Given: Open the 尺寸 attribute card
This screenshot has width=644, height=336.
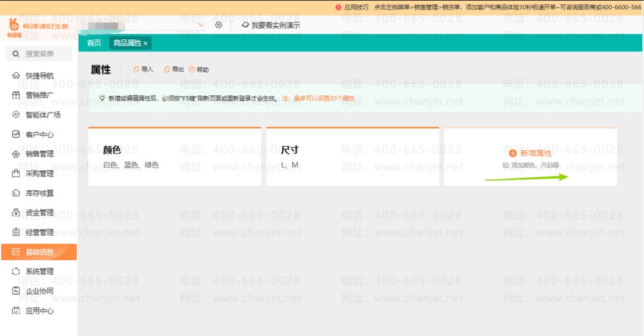Looking at the screenshot, I should (x=352, y=157).
